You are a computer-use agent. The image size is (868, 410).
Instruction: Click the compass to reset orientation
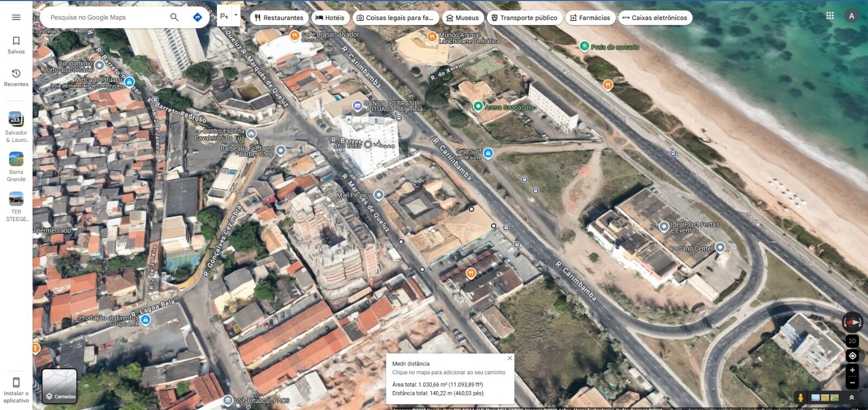(852, 323)
